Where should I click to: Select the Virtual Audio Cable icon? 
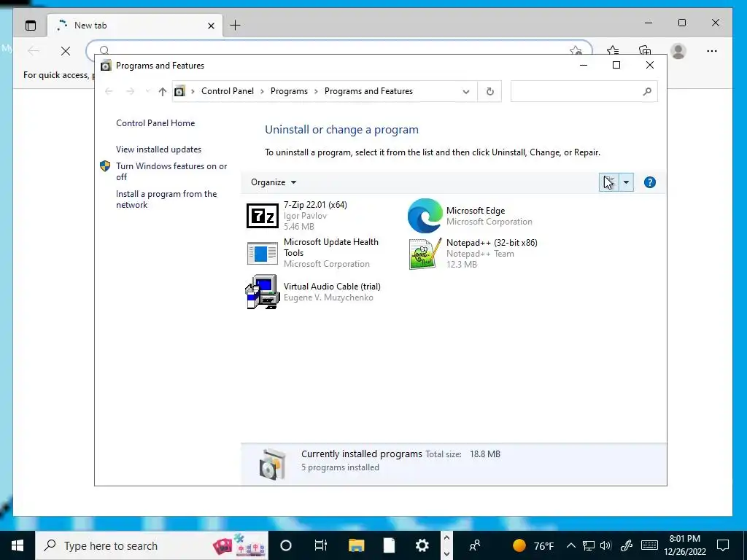click(x=262, y=292)
